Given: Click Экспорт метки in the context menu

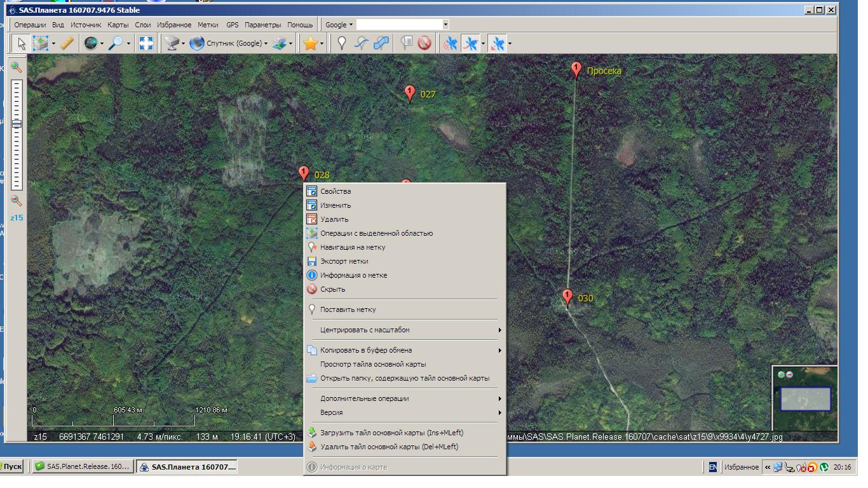Looking at the screenshot, I should click(344, 261).
